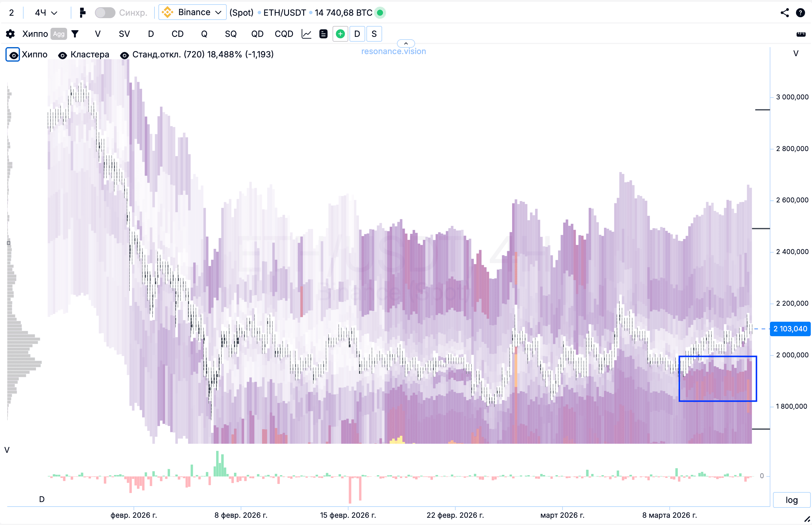This screenshot has height=525, width=812.
Task: Open the help question mark
Action: coord(800,13)
